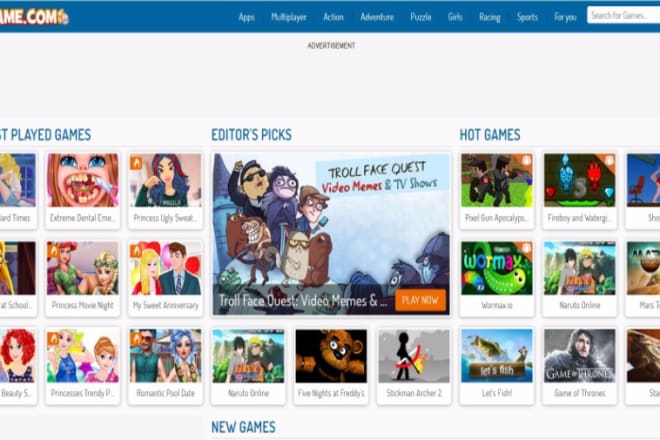The width and height of the screenshot is (660, 440).
Task: Click the Search for Games field
Action: (623, 16)
